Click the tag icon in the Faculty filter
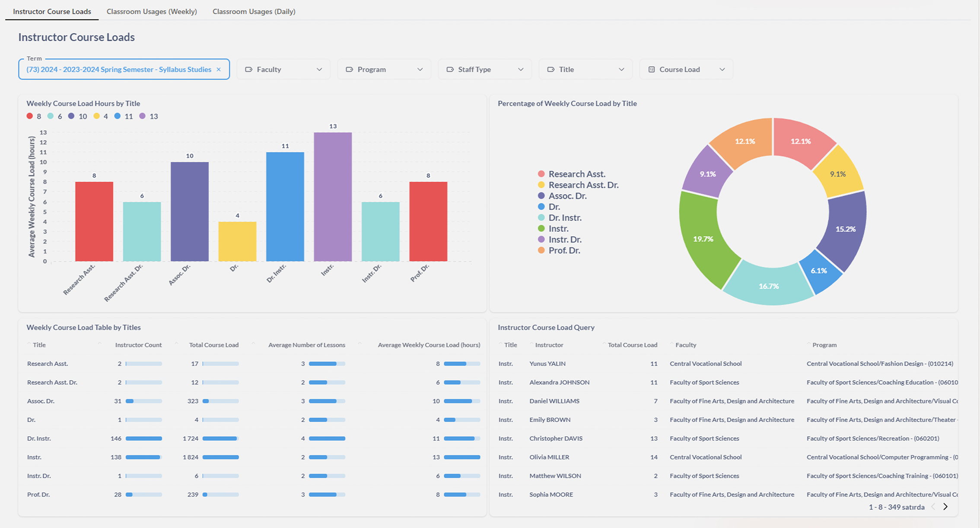Viewport: 980px width, 528px height. click(248, 69)
